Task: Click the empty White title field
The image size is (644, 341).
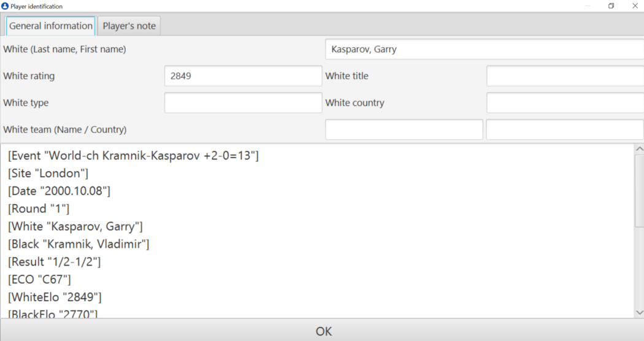Action: [x=565, y=76]
